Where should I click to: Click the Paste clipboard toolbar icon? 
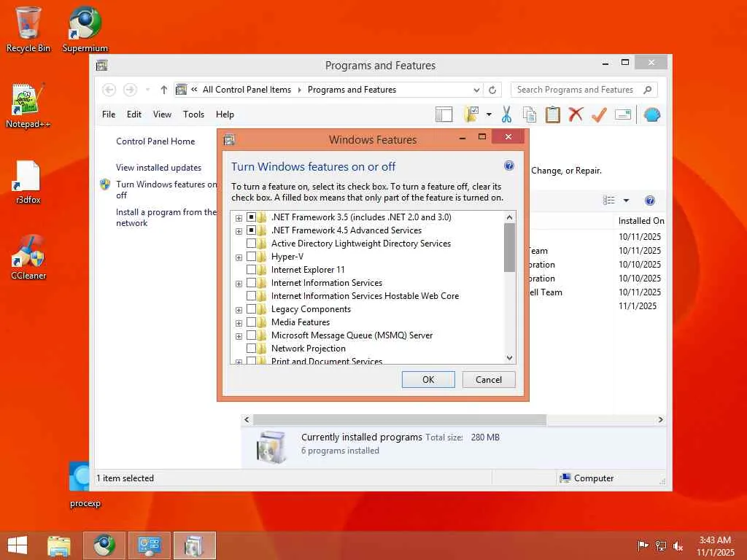point(553,114)
